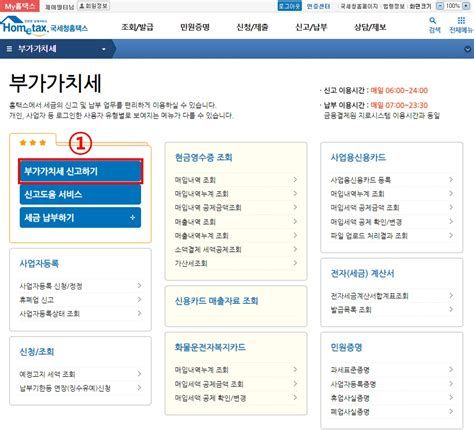The image size is (474, 430).
Task: Open the 전체메뉴 grid icon
Action: (461, 25)
